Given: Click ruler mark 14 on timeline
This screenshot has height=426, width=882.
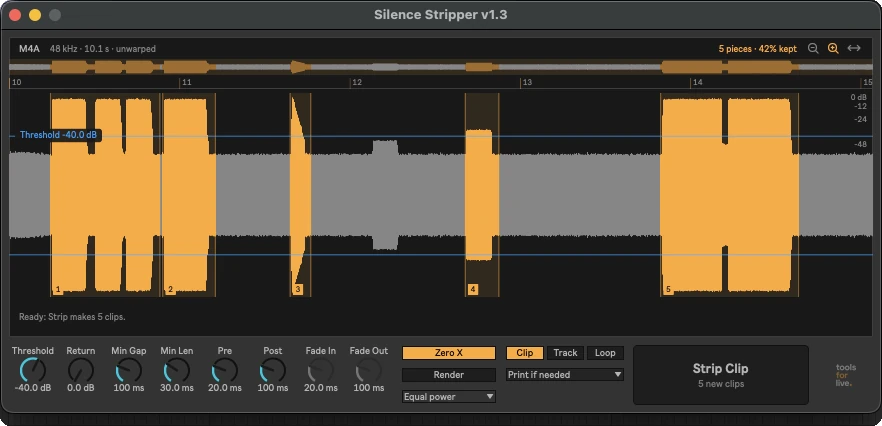Looking at the screenshot, I should 698,83.
